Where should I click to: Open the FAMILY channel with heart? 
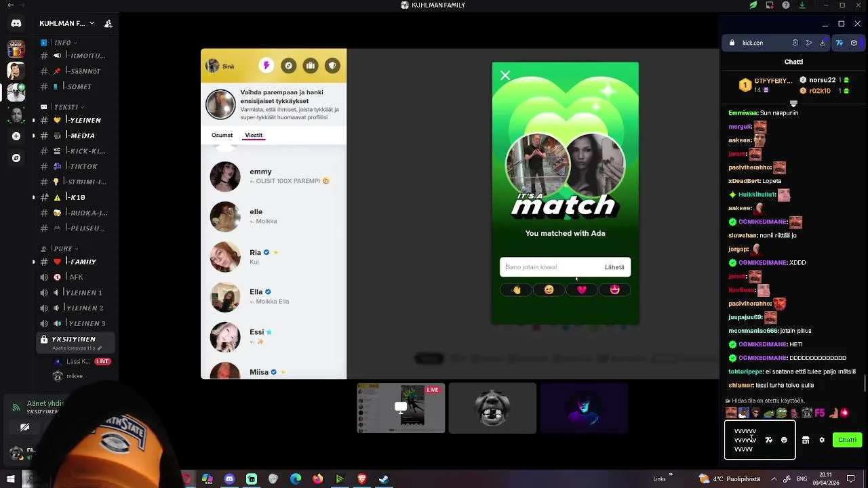click(76, 262)
